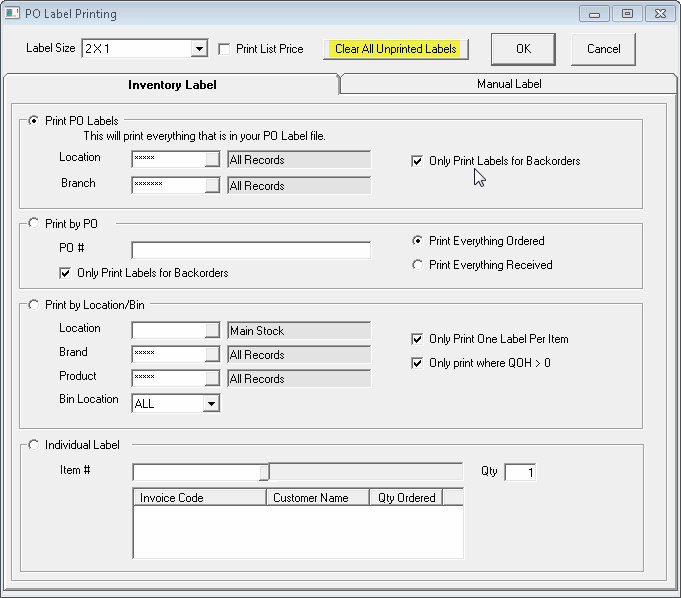Dismiss dialog with Cancel button
Screen dimensions: 681x598
(603, 49)
